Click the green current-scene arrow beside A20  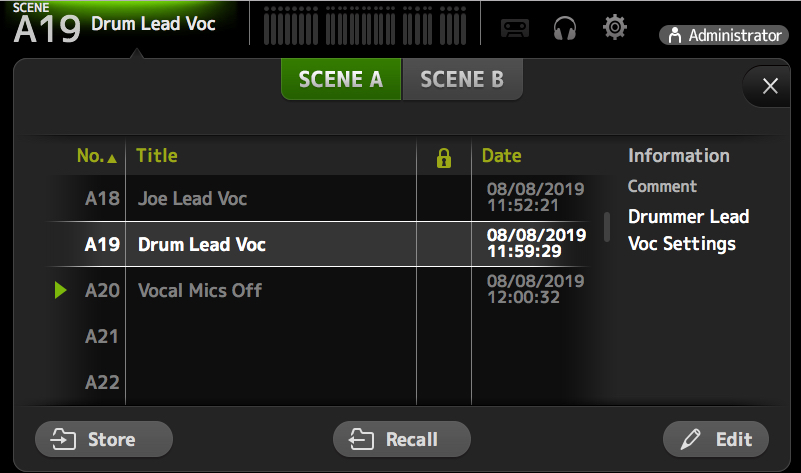[x=61, y=290]
